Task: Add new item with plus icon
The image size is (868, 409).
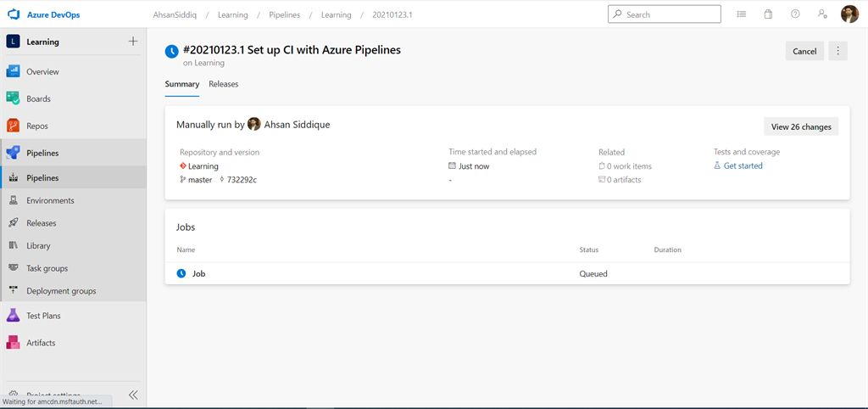Action: point(133,42)
